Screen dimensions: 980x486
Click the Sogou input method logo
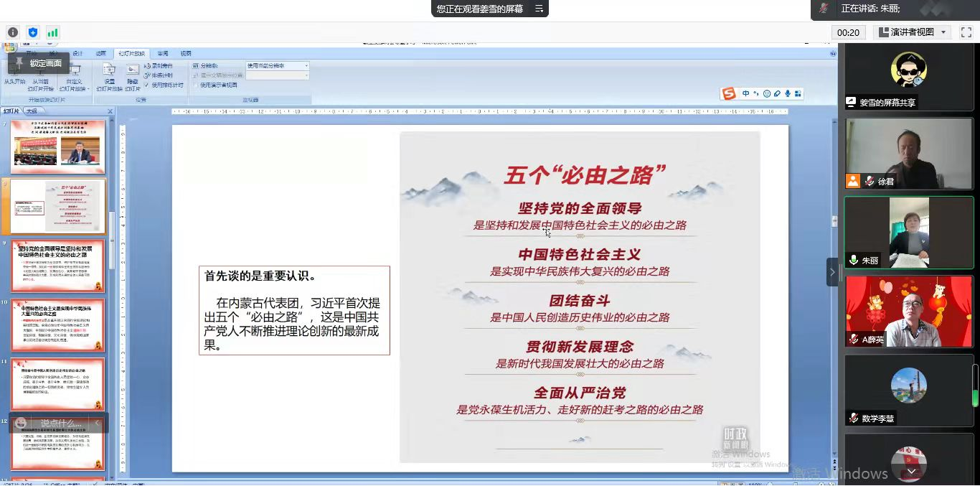729,94
